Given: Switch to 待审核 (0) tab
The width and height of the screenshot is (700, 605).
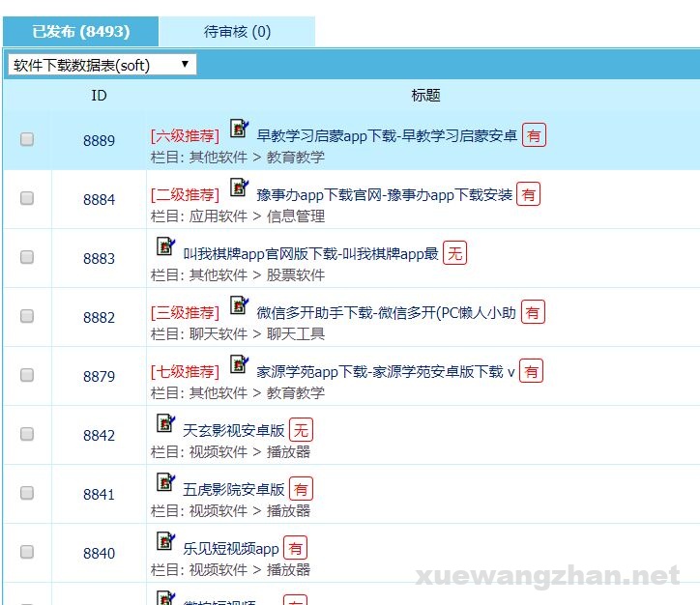Looking at the screenshot, I should click(237, 31).
